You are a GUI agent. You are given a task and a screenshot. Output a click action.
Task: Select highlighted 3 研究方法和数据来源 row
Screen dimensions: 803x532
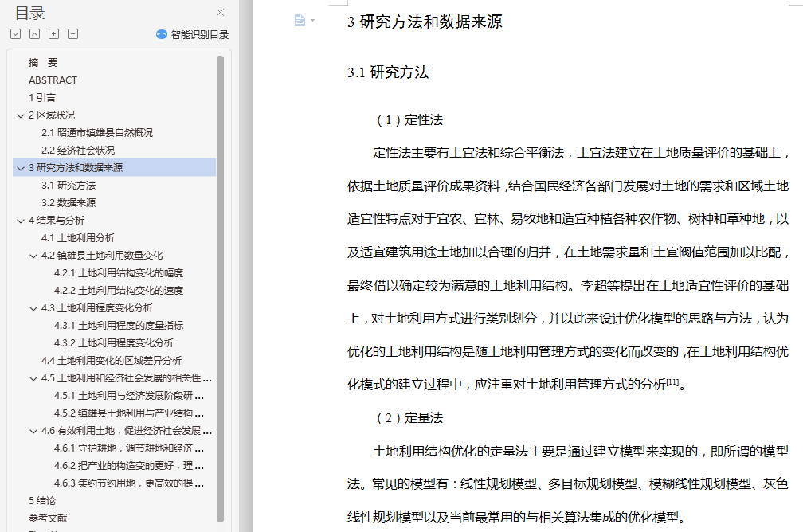tap(114, 167)
